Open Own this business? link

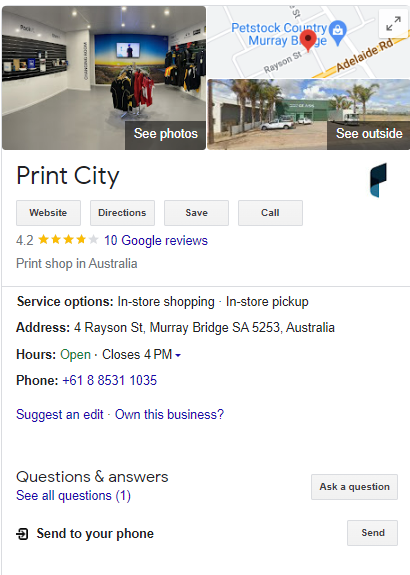(x=169, y=414)
